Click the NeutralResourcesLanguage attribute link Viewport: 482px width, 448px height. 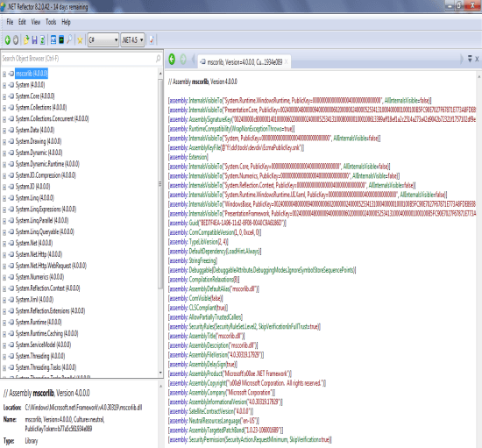[x=214, y=421]
